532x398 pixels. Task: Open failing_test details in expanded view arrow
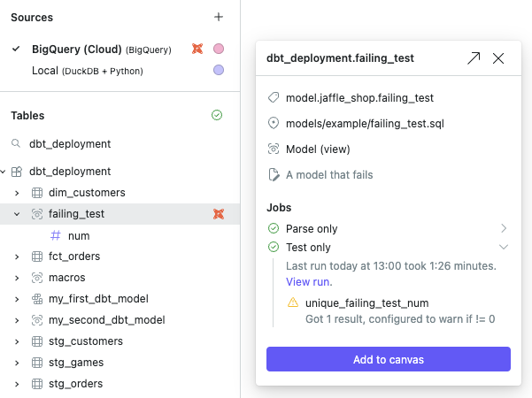(474, 58)
